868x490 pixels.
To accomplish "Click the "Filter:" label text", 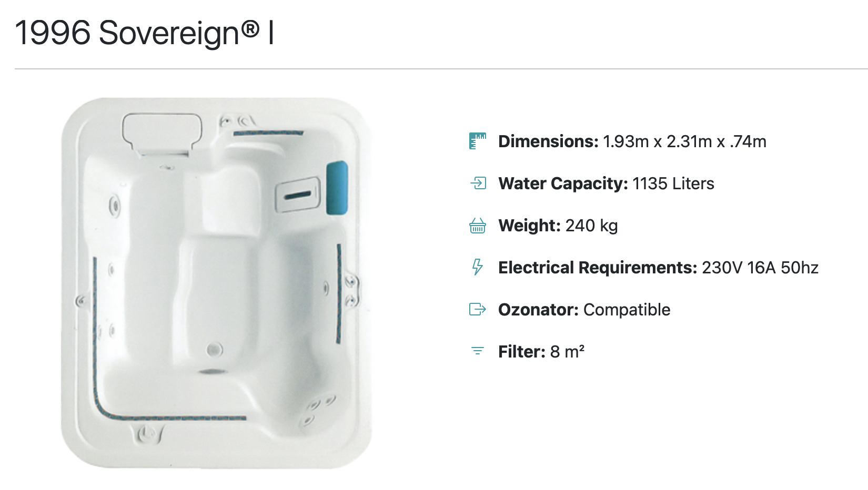I will coord(521,352).
